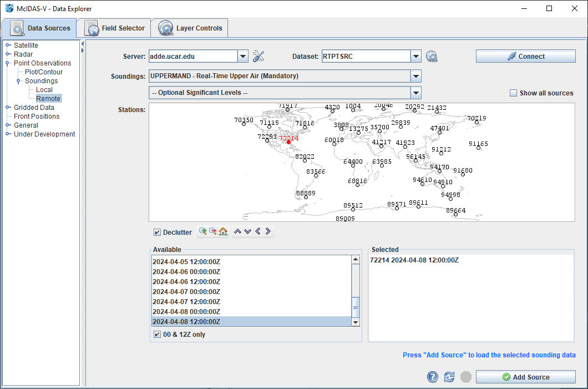Image resolution: width=588 pixels, height=389 pixels.
Task: Enable Show all sources checkbox
Action: coord(513,93)
